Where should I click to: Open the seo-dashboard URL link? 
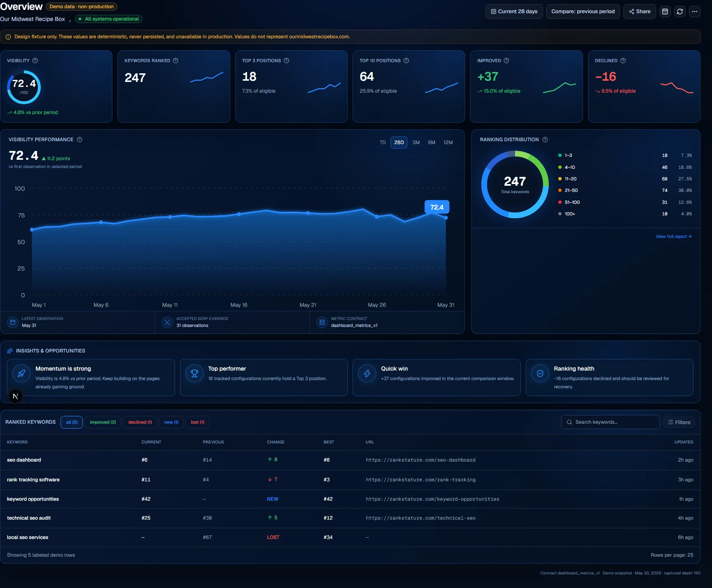(x=421, y=460)
